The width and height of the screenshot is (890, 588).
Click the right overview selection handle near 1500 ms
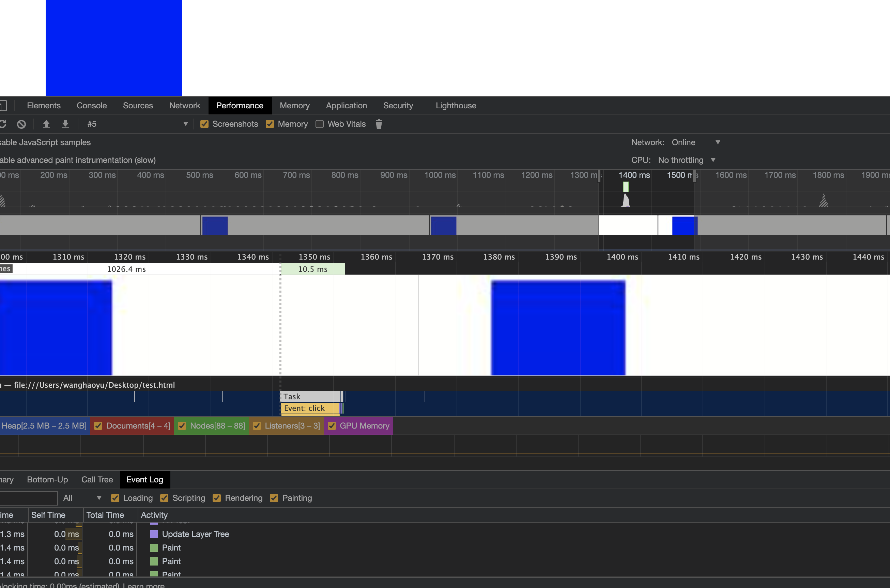[694, 175]
